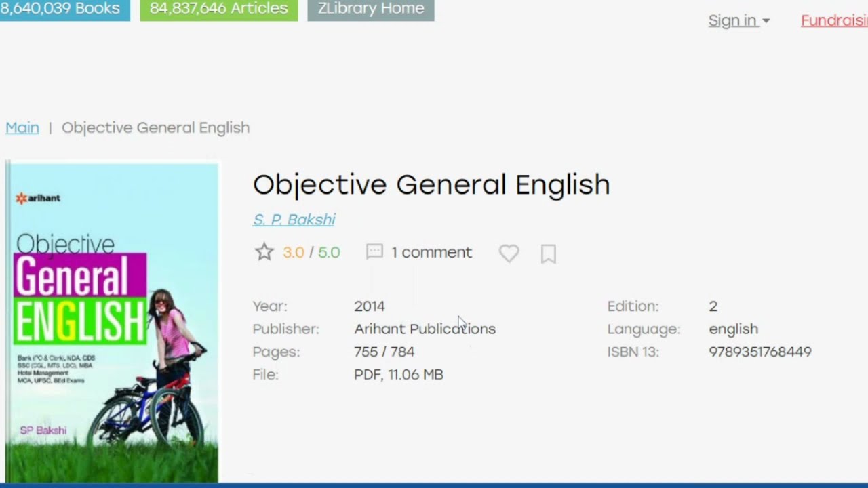Expand the Sign in dropdown

tap(738, 20)
